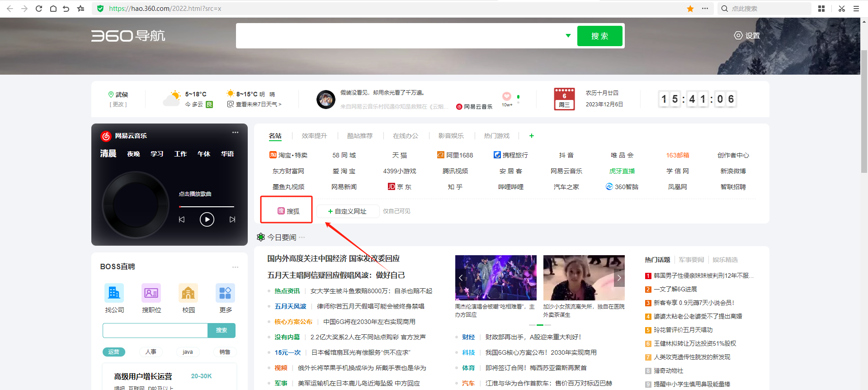Focus the BOSS直聘 job search field

click(155, 330)
